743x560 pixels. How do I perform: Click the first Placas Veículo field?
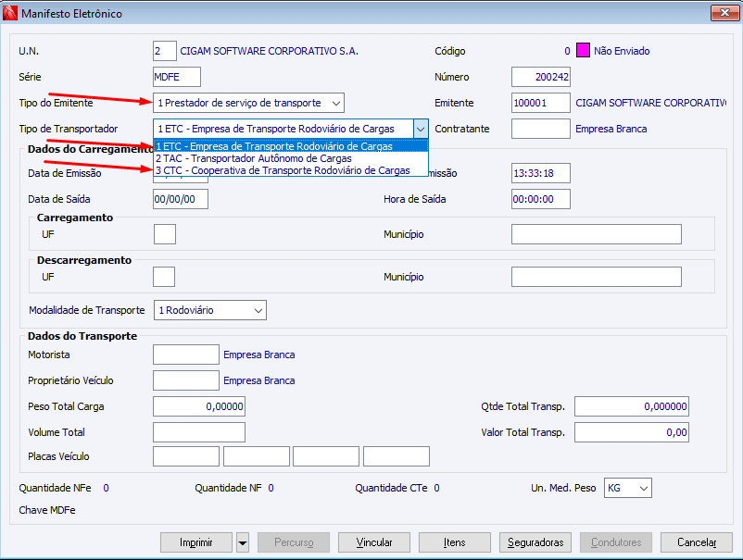pos(185,456)
